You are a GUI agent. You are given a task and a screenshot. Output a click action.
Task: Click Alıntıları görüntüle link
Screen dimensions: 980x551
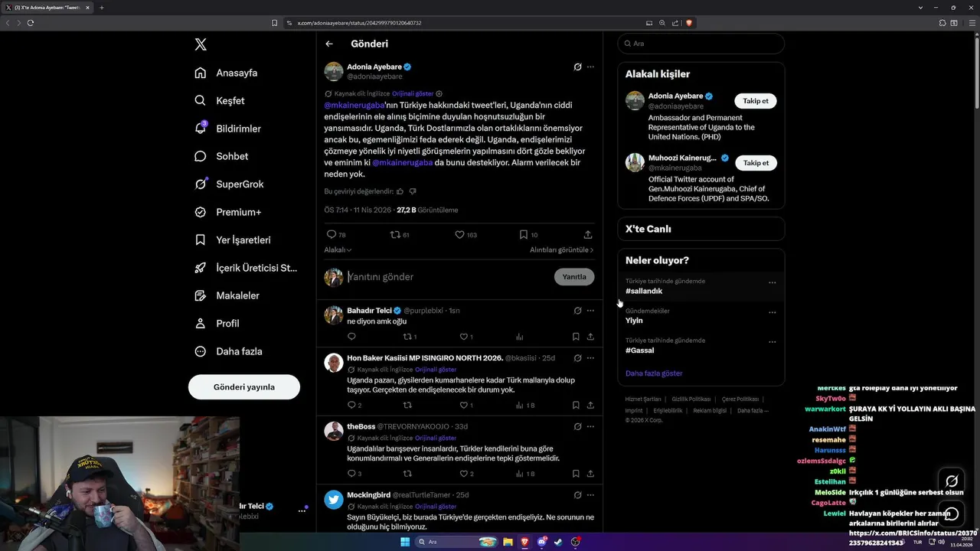point(561,249)
